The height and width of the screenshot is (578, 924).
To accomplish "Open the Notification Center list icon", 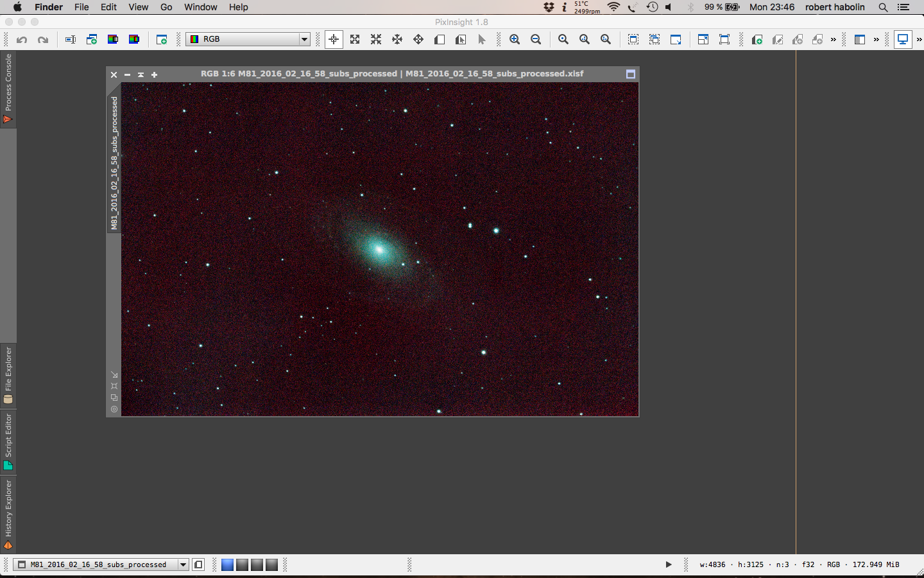I will (x=903, y=7).
